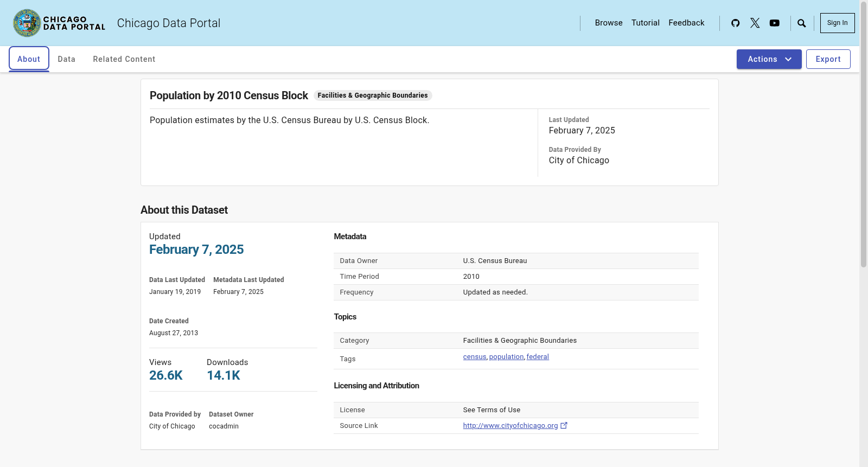Click the Licensing and Attribution heading

tap(376, 386)
